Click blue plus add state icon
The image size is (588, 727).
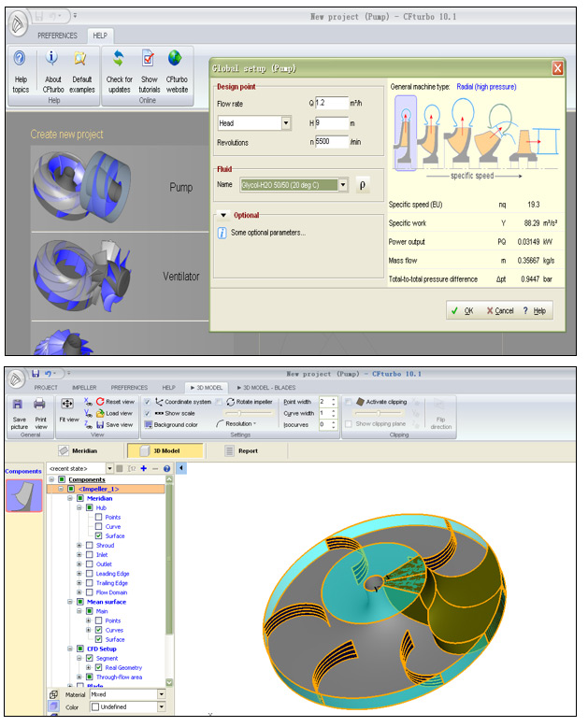coord(144,469)
